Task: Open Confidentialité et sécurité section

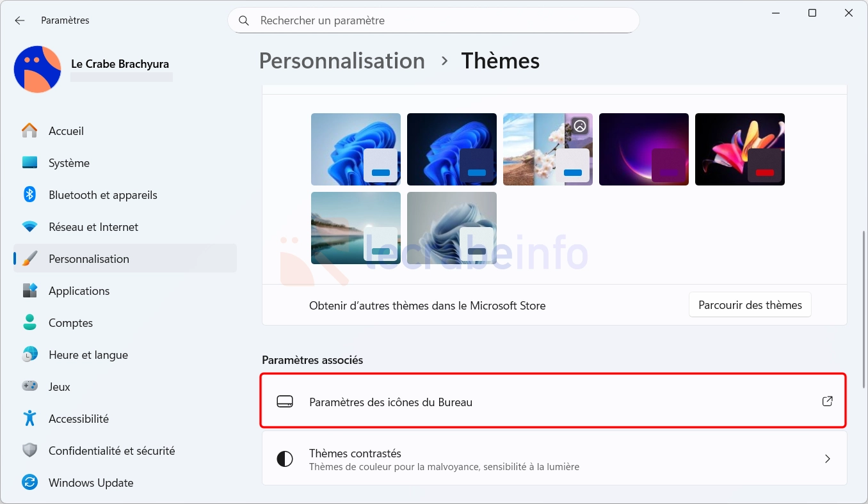Action: (x=125, y=450)
